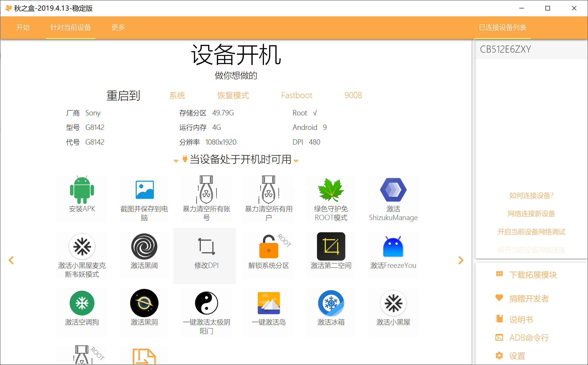The width and height of the screenshot is (588, 365).
Task: Reboot device to Fastboot
Action: (x=296, y=95)
